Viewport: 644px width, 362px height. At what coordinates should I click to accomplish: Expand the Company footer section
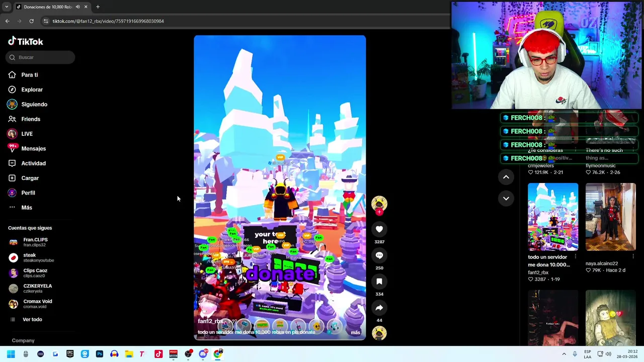click(23, 340)
